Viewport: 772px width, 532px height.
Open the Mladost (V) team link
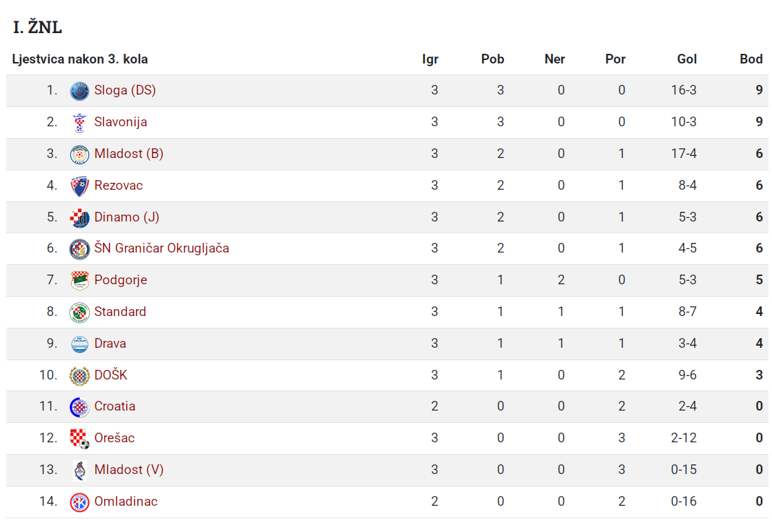129,469
